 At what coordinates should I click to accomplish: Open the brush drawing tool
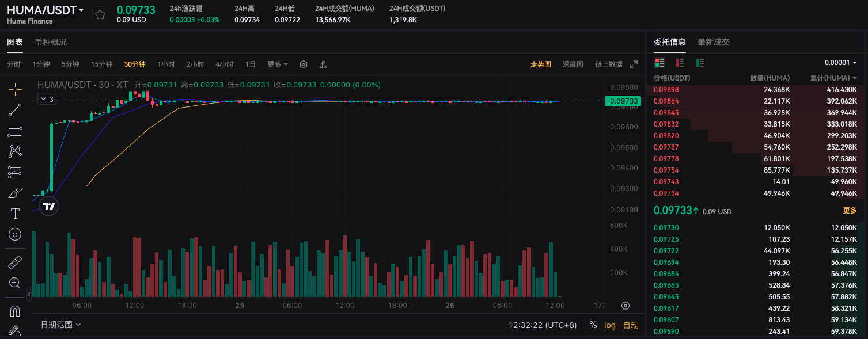(14, 192)
